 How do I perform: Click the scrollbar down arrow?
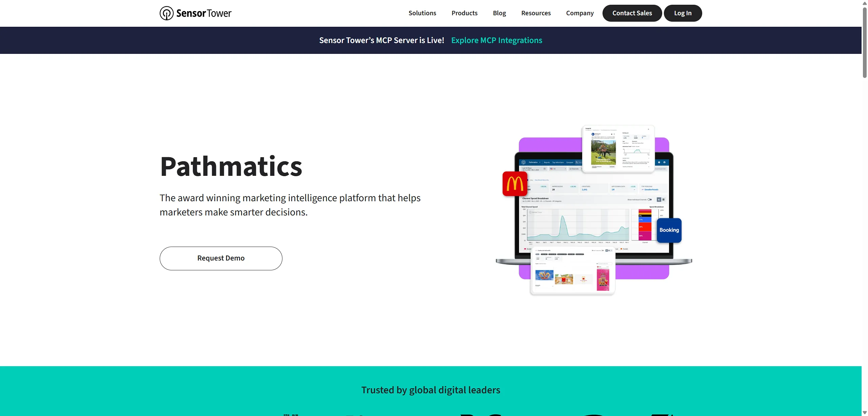pyautogui.click(x=865, y=413)
